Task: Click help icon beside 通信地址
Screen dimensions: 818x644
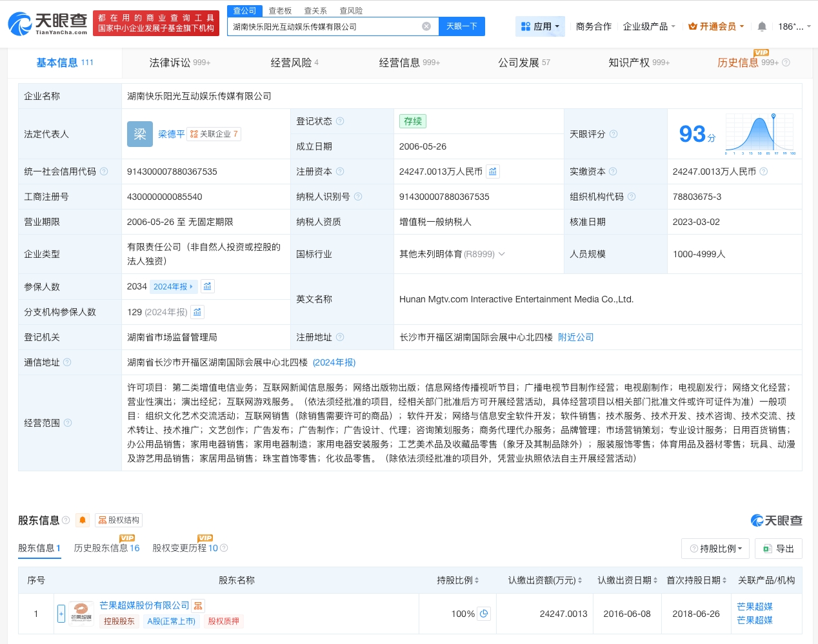Action: coord(67,362)
